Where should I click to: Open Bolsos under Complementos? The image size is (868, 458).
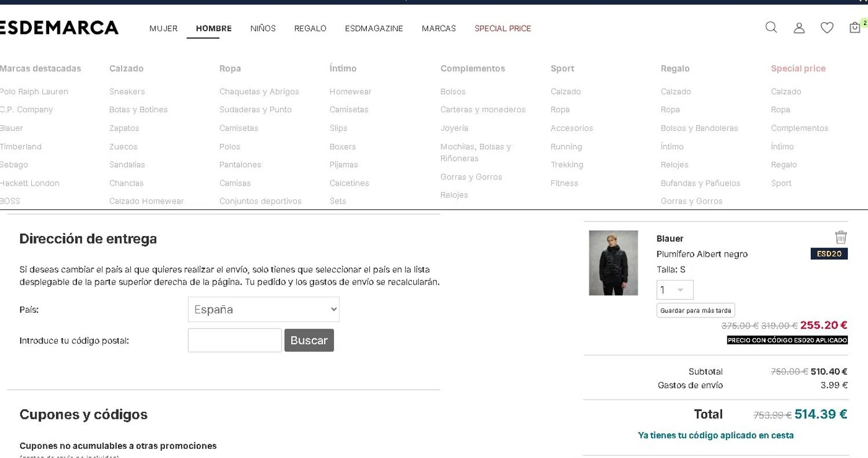point(453,91)
